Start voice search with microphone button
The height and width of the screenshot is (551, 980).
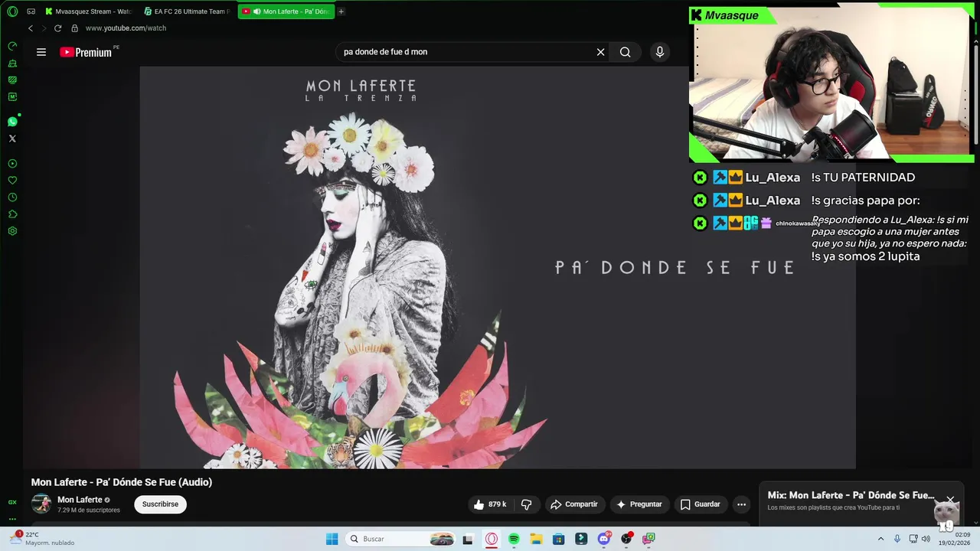pos(660,52)
